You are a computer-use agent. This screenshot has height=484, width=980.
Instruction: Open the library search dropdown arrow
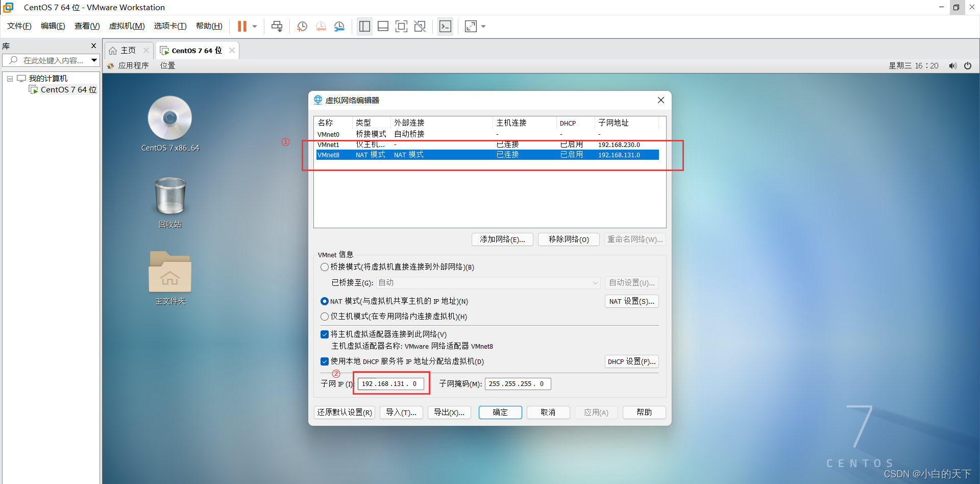[x=94, y=60]
